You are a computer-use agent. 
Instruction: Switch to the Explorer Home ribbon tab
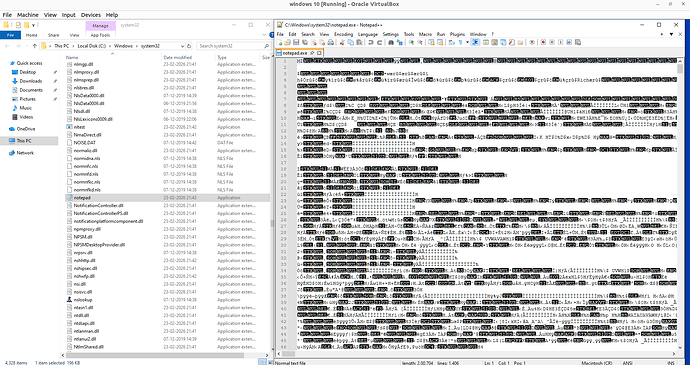coord(31,35)
